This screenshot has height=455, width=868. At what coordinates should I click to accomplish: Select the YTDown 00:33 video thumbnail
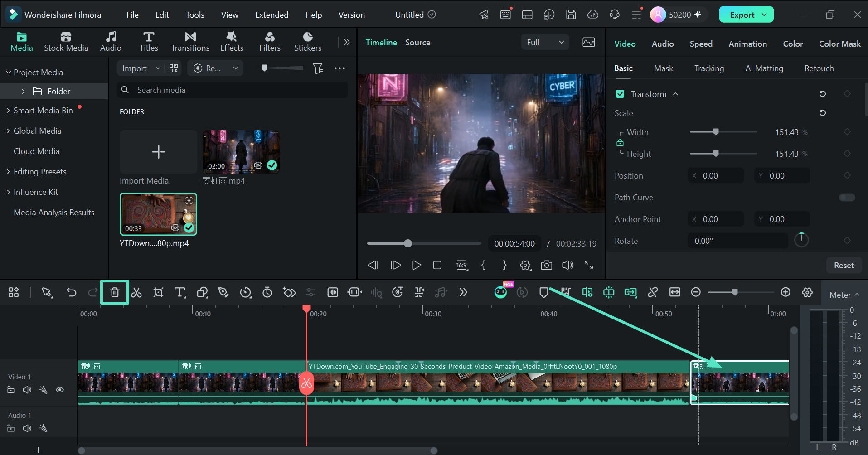(158, 214)
